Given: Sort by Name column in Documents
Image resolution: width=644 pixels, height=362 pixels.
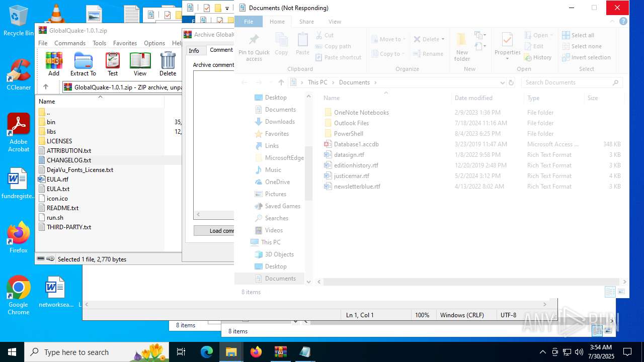Looking at the screenshot, I should pos(331,98).
